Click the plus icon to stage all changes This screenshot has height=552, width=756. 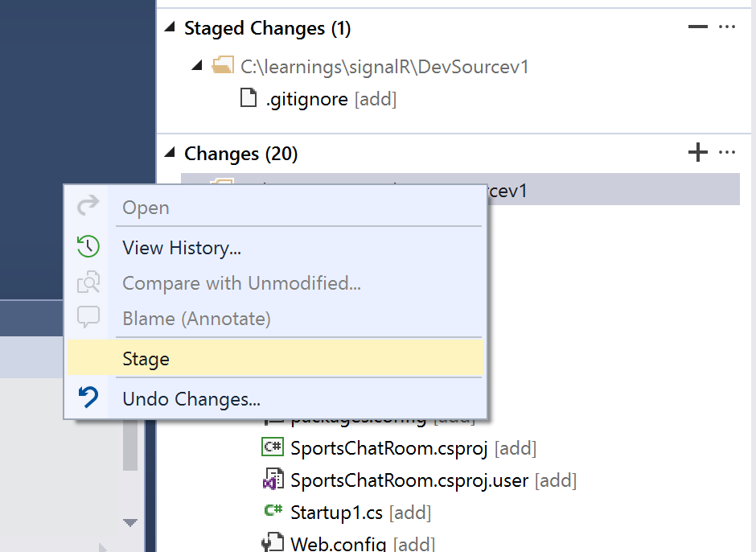(x=697, y=152)
